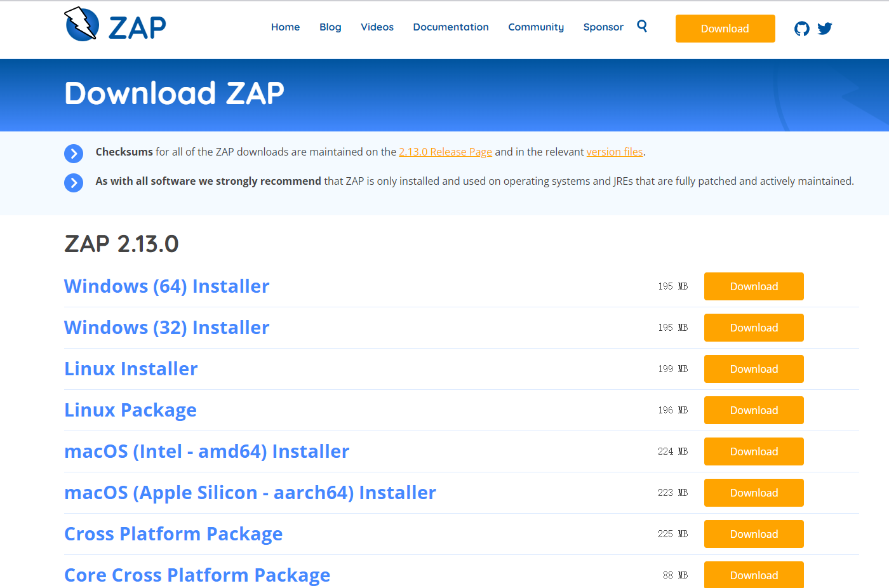Download the Linux Installer

754,369
